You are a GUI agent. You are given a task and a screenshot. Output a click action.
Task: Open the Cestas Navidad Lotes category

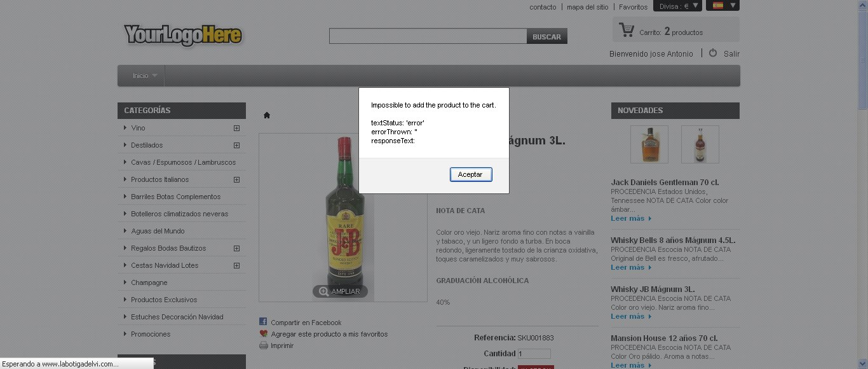pyautogui.click(x=165, y=265)
